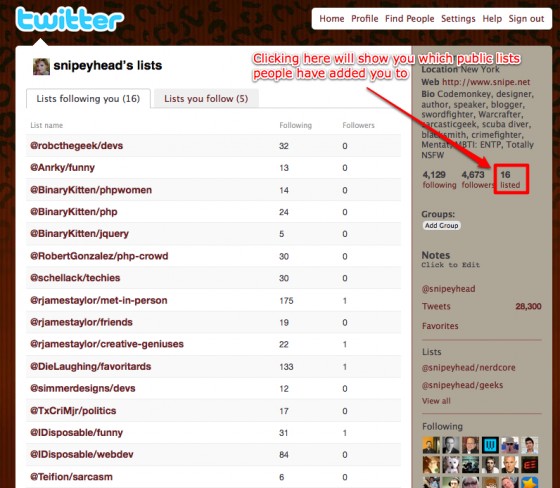Image resolution: width=560 pixels, height=488 pixels.
Task: Switch to Lists you follow (5) tab
Action: [206, 99]
